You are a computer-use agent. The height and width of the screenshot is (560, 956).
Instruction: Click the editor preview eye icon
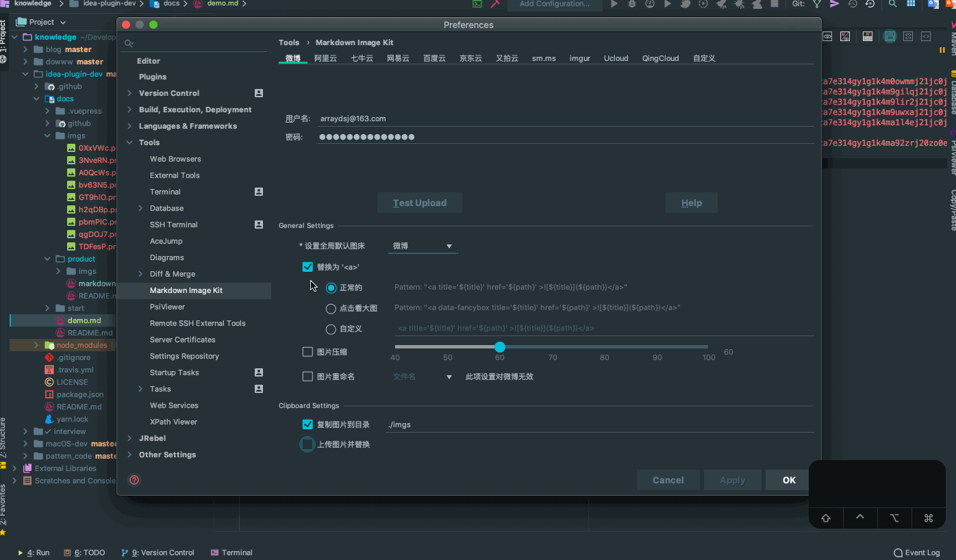[x=827, y=36]
